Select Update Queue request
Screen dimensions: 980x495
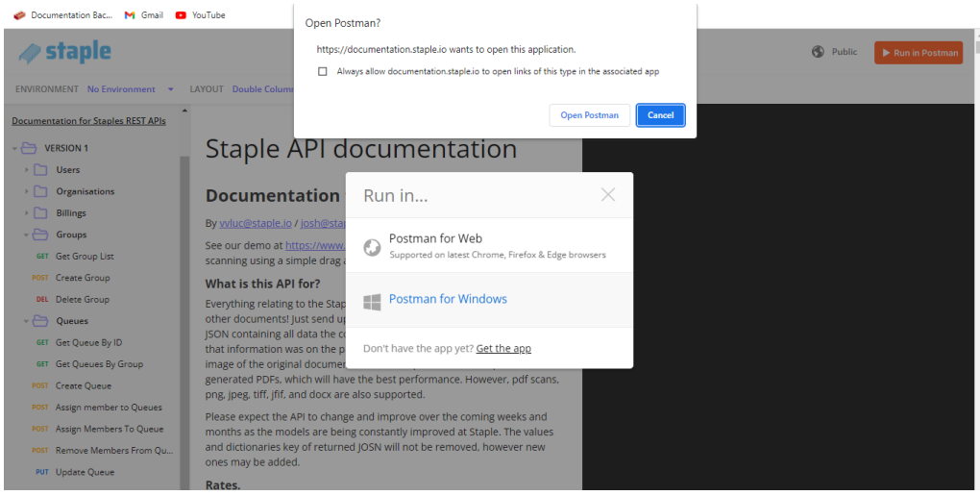pos(85,472)
